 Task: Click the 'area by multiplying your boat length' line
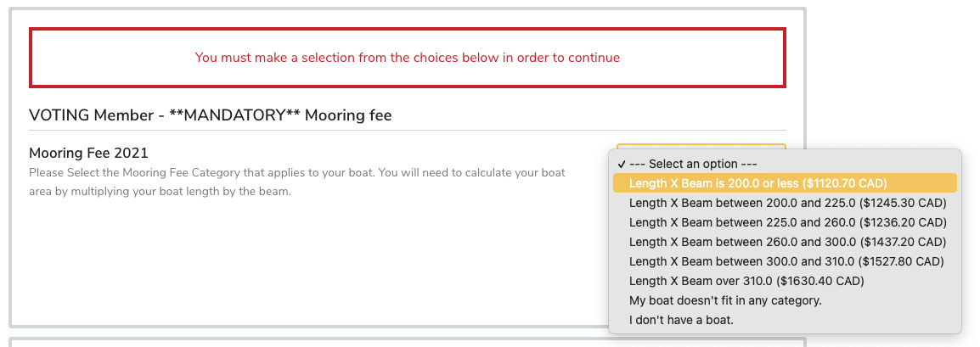[x=160, y=192]
